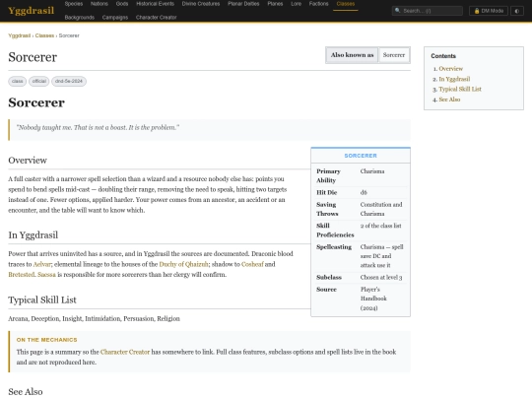Click the 'd6' Hit Die value

pos(364,193)
